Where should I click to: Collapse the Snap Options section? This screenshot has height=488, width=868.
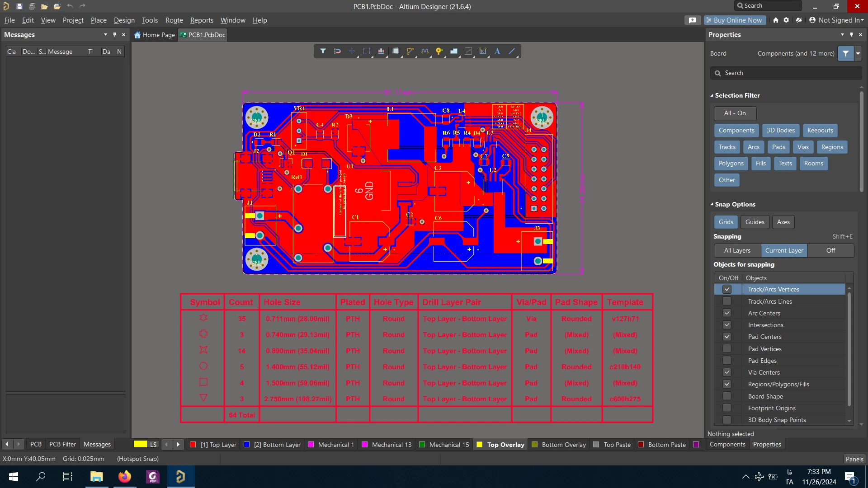tap(712, 204)
